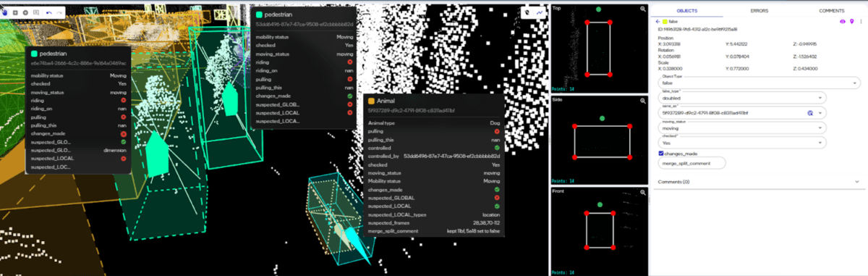
Task: Toggle object visibility with purple eye icon
Action: 843,22
